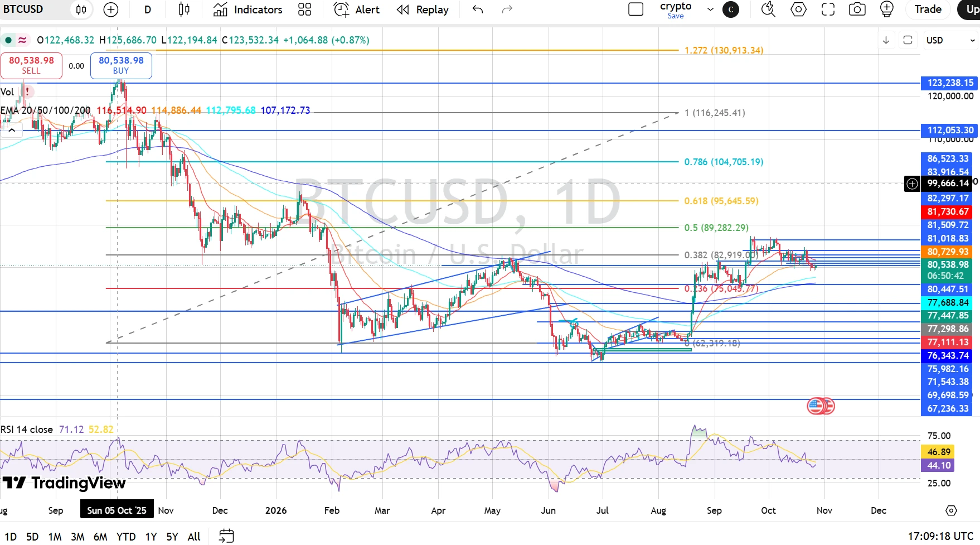Image resolution: width=980 pixels, height=545 pixels.
Task: Open the layout setup square icon
Action: pos(635,9)
